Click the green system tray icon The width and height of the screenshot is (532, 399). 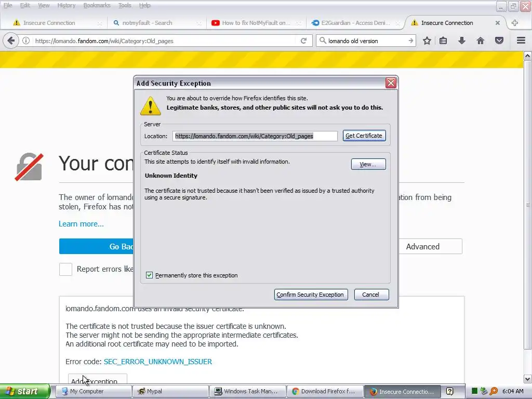click(475, 391)
